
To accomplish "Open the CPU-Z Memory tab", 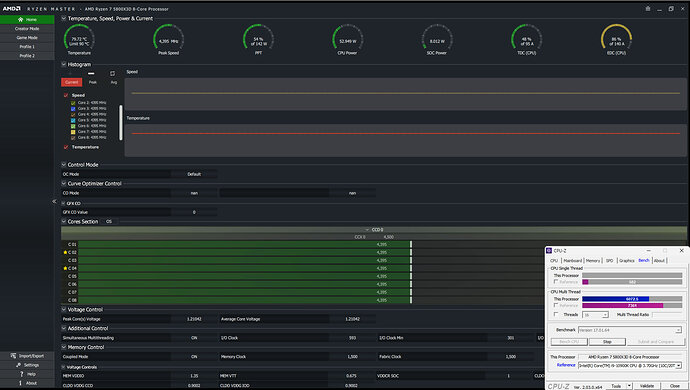I will coord(592,261).
